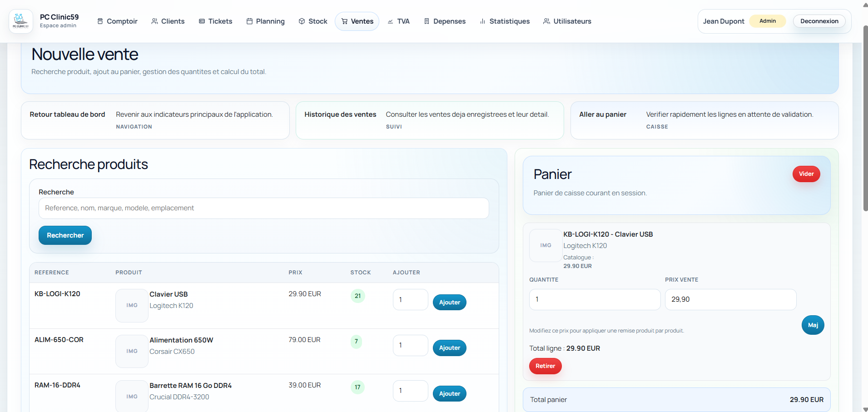Click STOCK column header

361,273
